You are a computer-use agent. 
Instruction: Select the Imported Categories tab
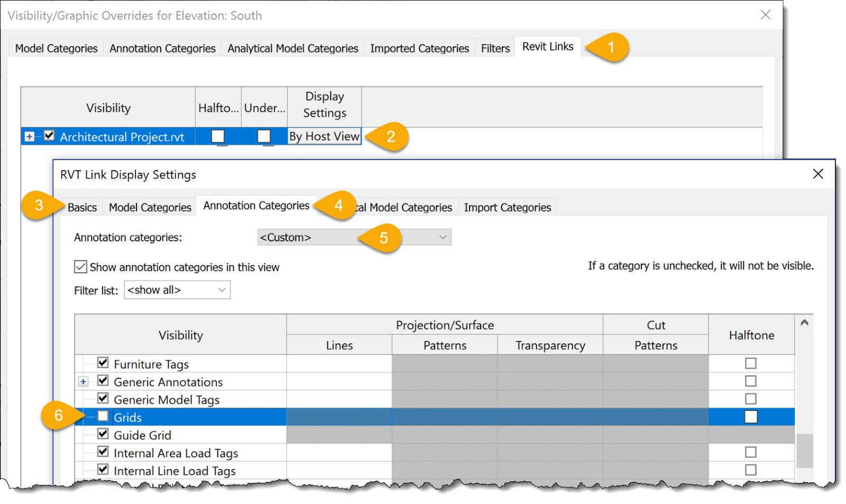(x=419, y=48)
